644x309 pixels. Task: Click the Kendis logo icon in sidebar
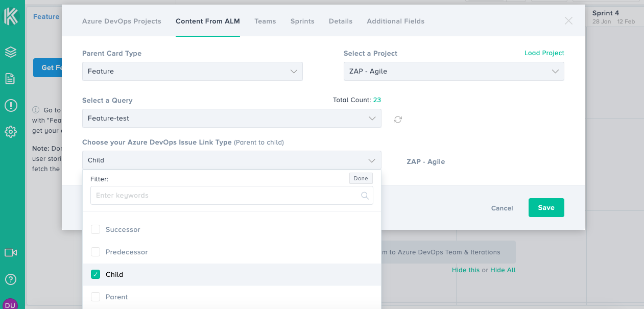(11, 16)
